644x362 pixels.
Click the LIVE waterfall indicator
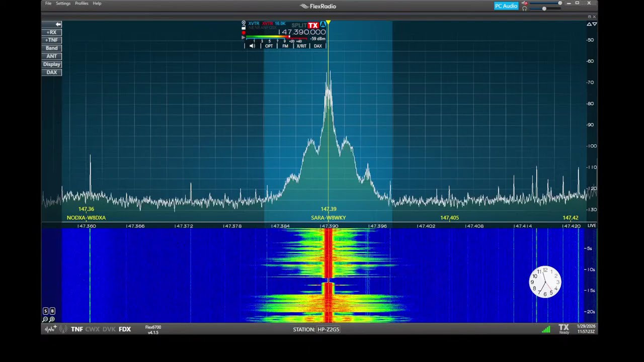[x=592, y=226]
